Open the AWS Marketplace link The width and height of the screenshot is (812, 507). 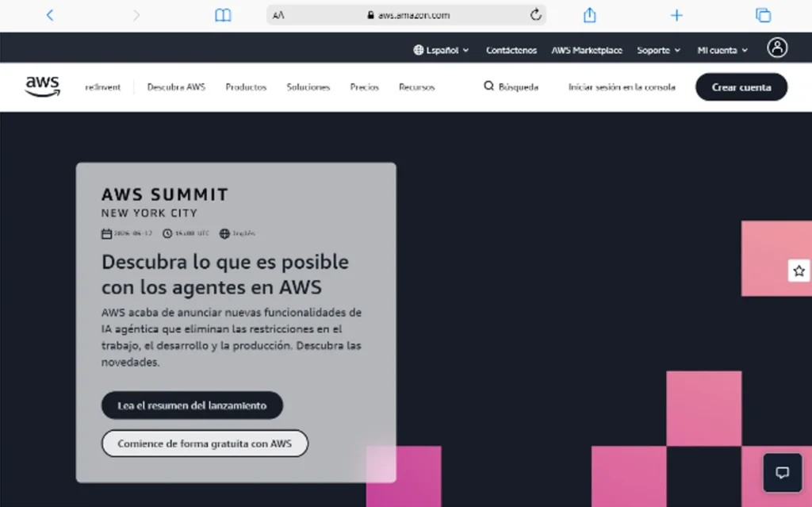coord(587,50)
